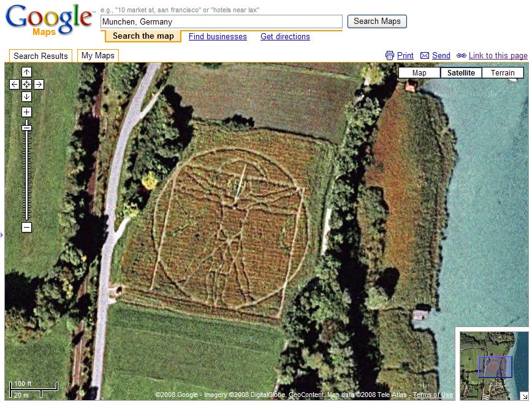
Task: Zoom in with the plus button
Action: tap(26, 112)
